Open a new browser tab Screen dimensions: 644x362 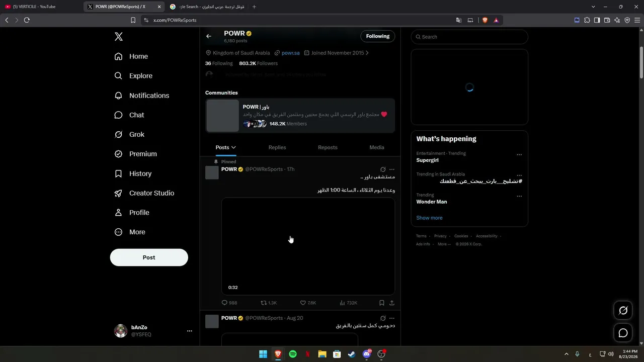tap(254, 7)
